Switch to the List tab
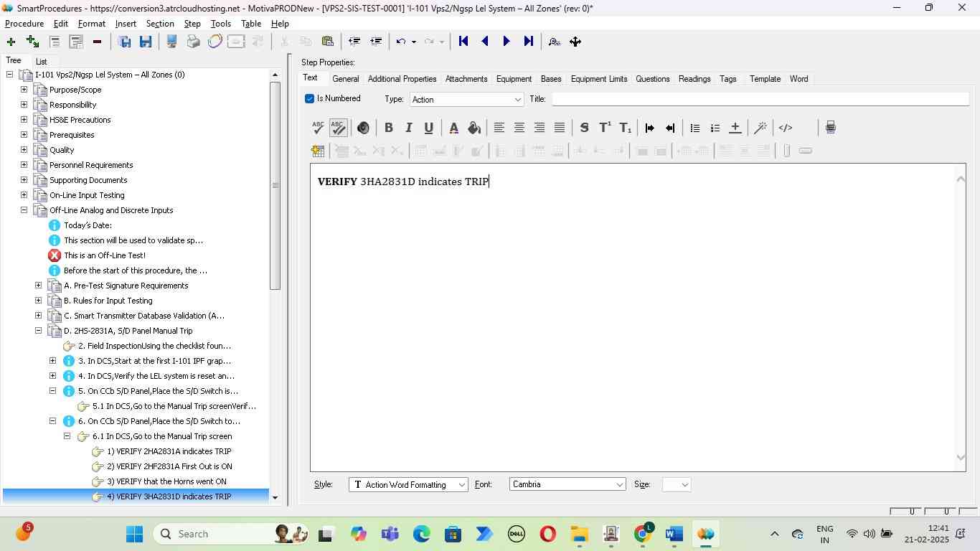980x551 pixels. point(42,62)
